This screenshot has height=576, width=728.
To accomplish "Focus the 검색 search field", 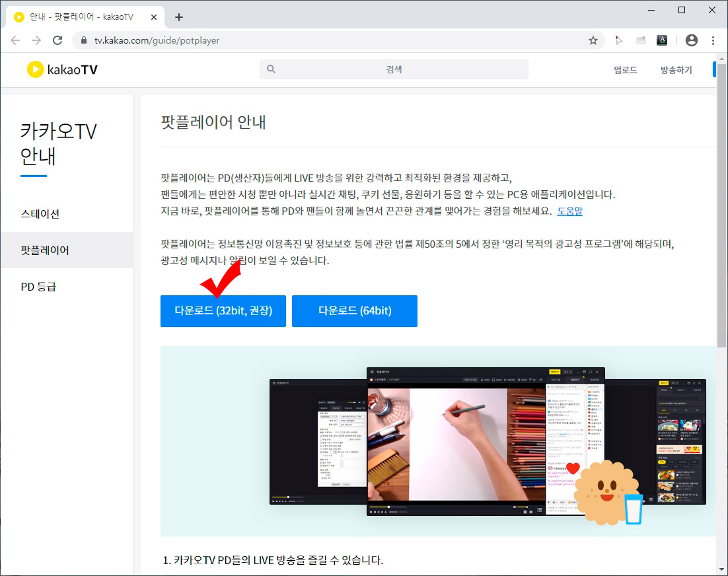I will 394,69.
